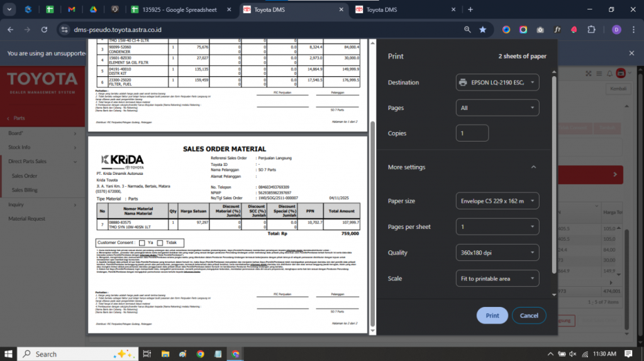Click the zoom magnifier icon in address bar

coord(467,30)
